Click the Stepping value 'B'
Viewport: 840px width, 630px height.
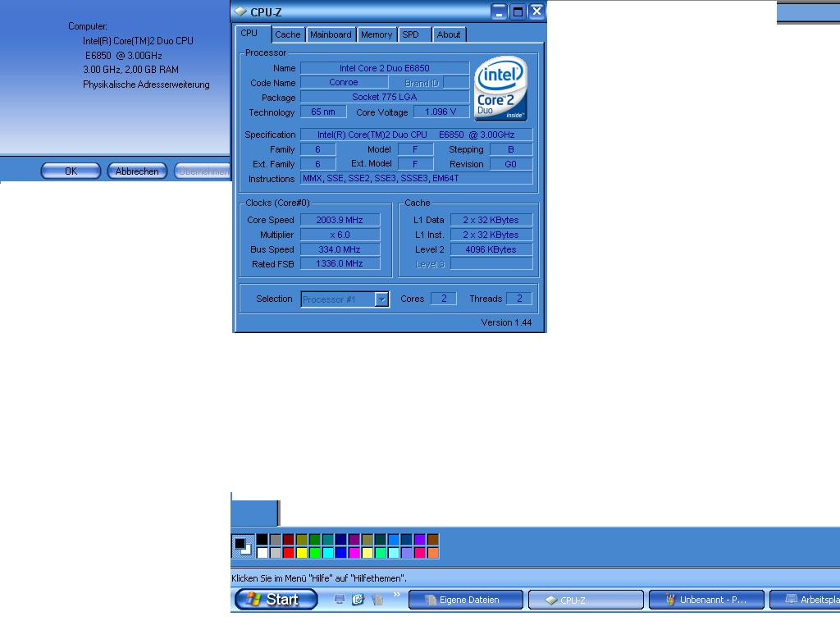511,149
